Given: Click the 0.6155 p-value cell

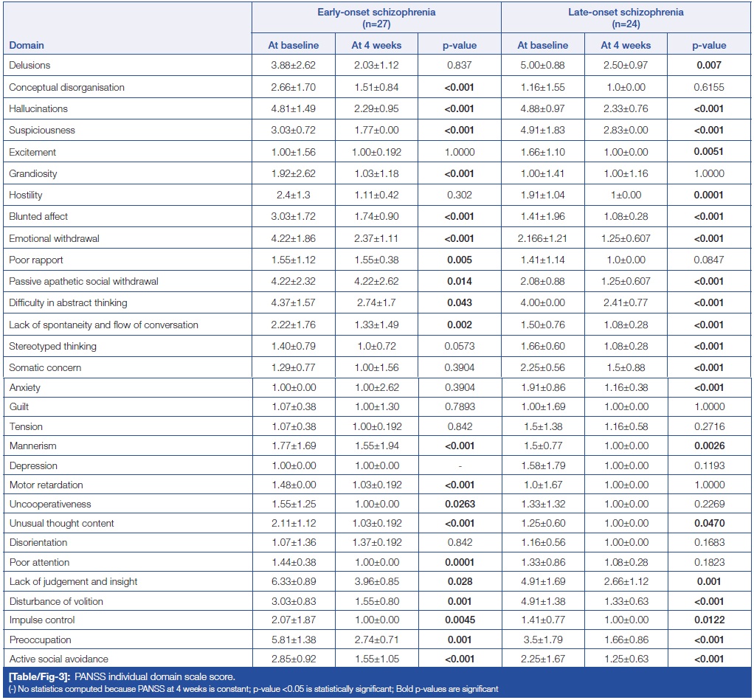Looking at the screenshot, I should coord(708,87).
